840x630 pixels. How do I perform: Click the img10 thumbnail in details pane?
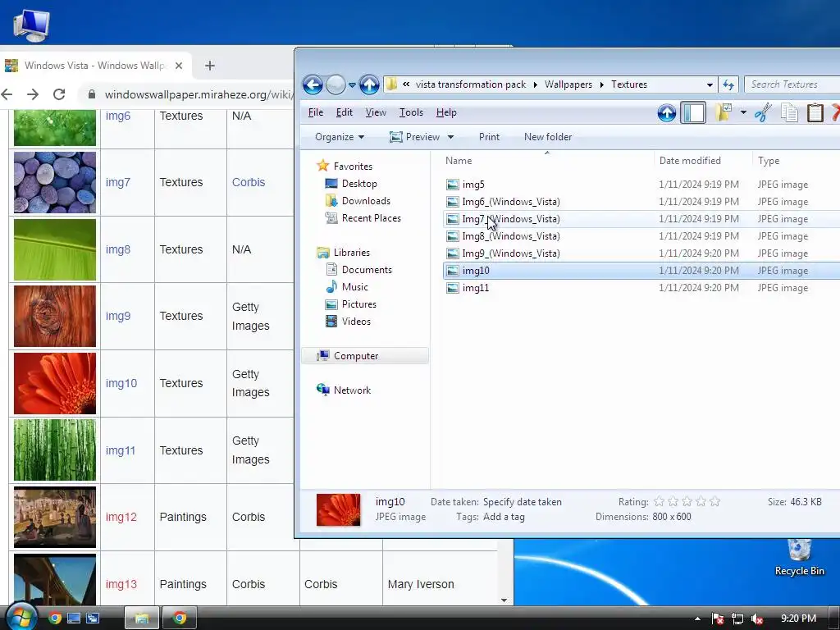point(339,510)
